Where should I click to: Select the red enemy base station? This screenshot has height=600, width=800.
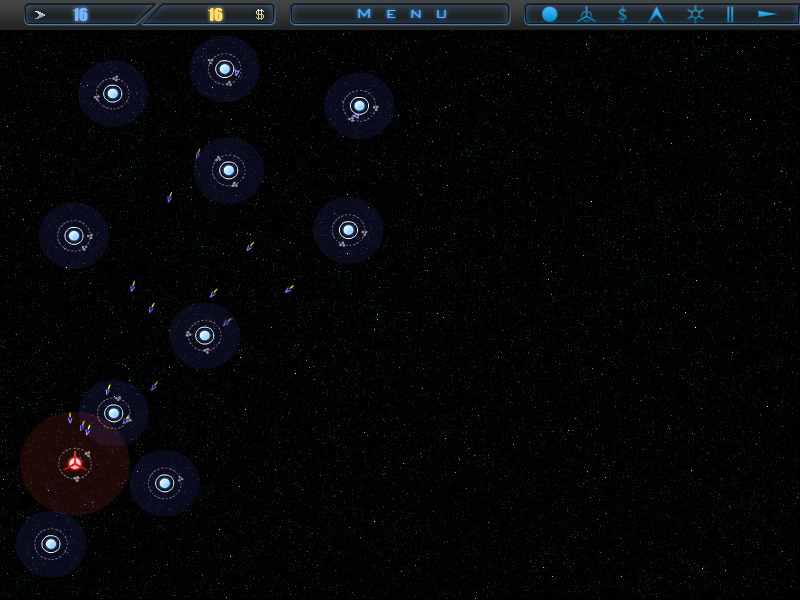[x=75, y=463]
